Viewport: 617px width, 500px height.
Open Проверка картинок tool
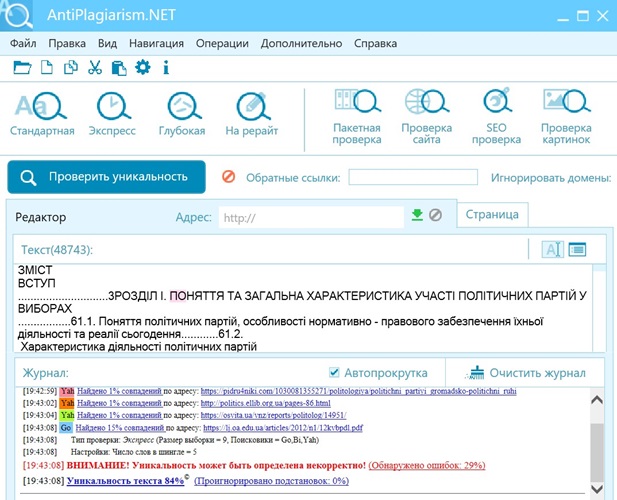566,117
